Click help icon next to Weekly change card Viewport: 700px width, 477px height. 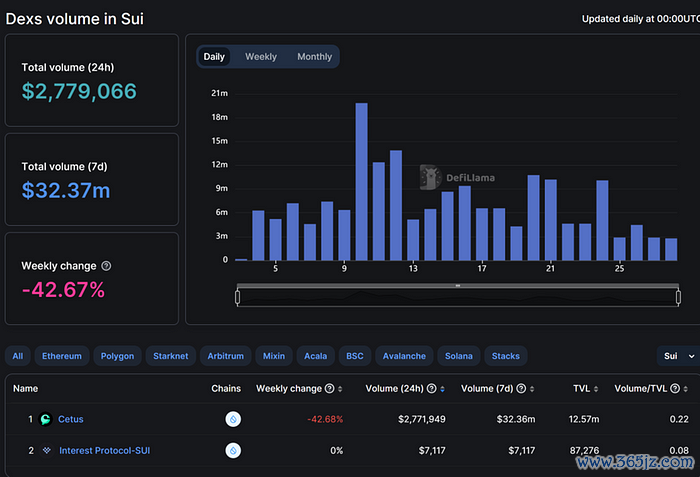(106, 266)
